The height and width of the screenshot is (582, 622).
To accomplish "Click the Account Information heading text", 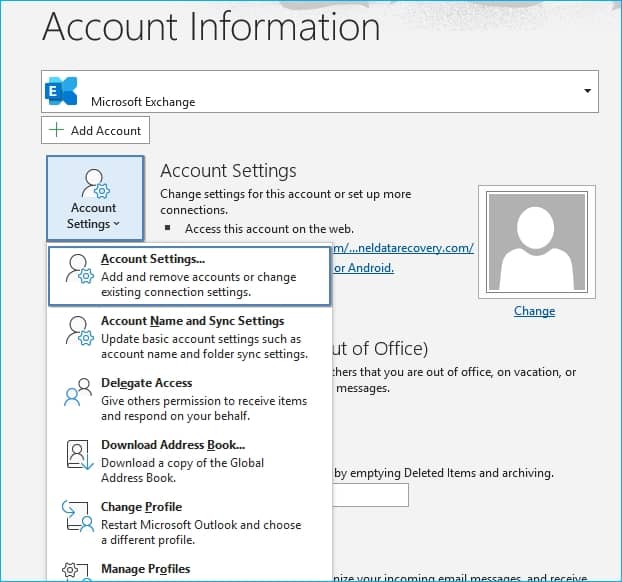I will click(211, 27).
